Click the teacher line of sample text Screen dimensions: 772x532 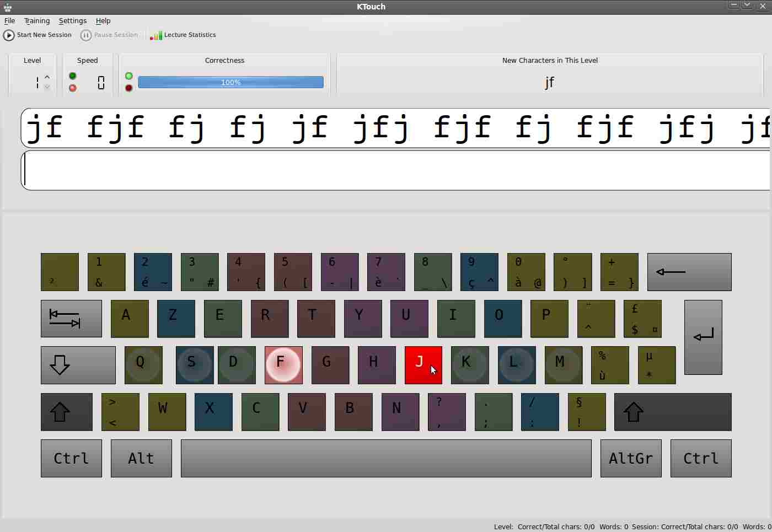pos(396,128)
